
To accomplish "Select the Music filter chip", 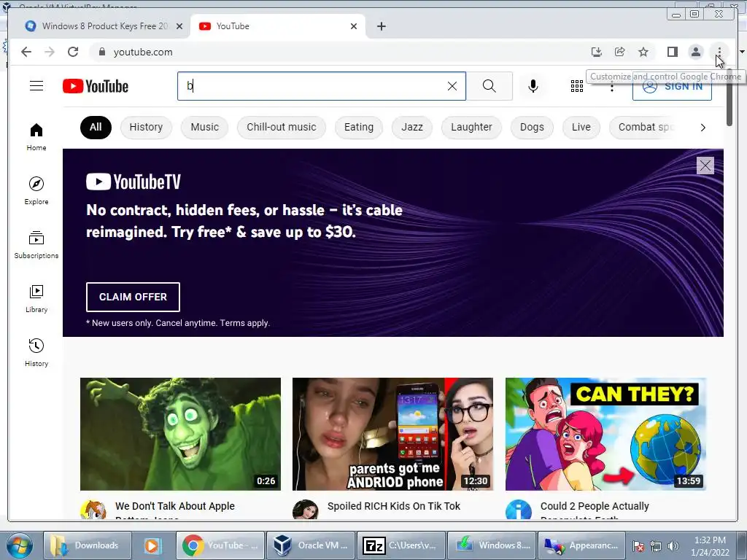I will pyautogui.click(x=204, y=127).
